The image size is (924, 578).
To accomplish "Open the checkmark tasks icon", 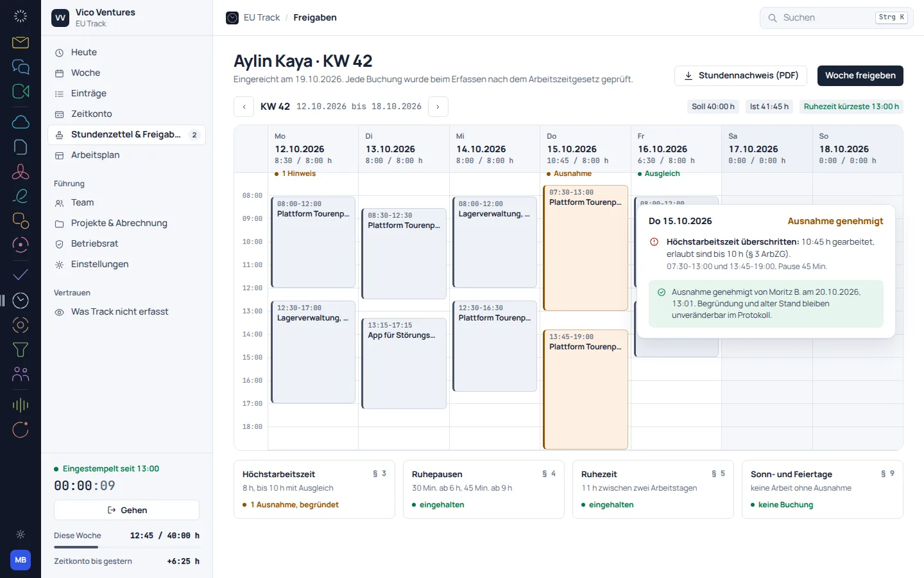I will 21,275.
